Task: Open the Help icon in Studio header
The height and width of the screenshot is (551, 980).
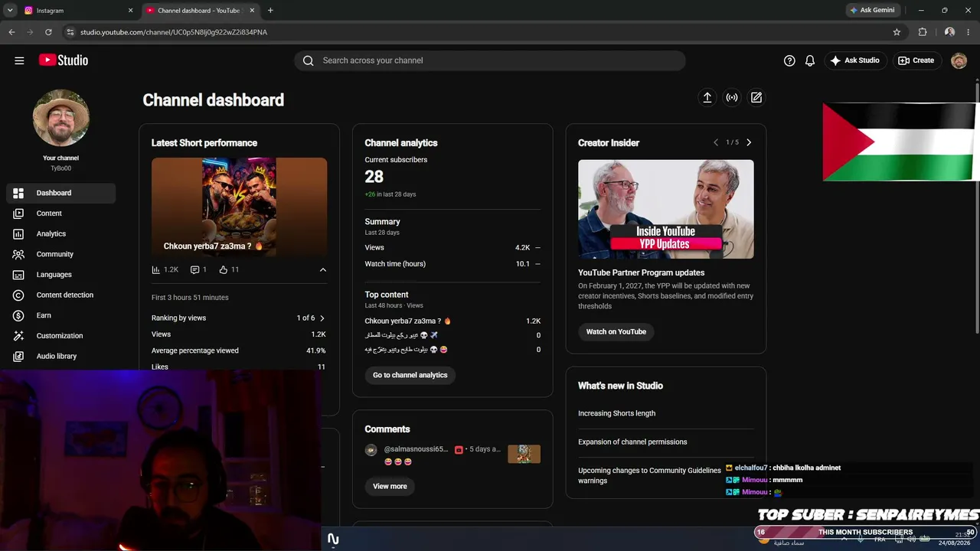Action: click(789, 60)
